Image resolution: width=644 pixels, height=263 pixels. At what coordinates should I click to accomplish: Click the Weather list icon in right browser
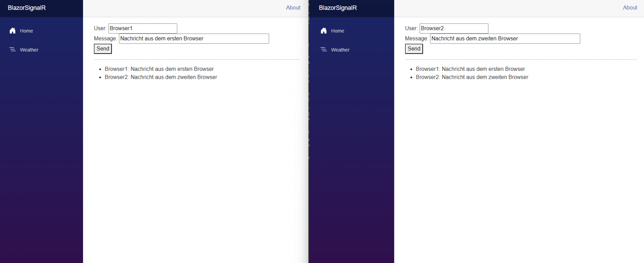pyautogui.click(x=324, y=49)
